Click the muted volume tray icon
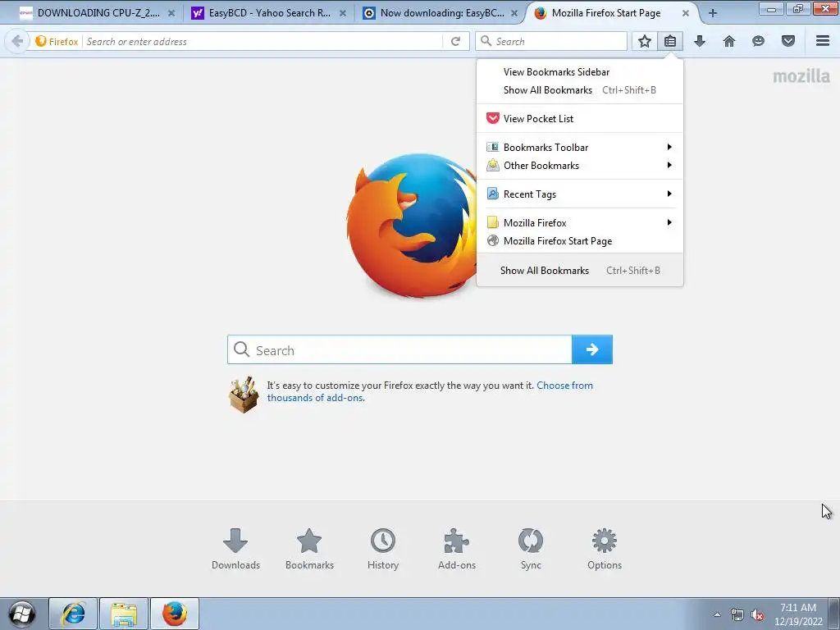 (x=757, y=615)
